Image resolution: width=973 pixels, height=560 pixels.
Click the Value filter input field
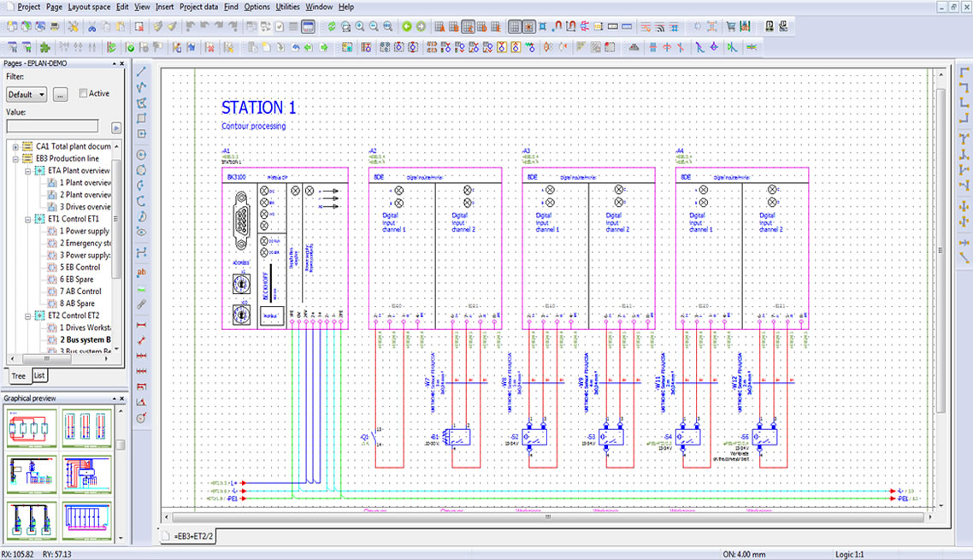pyautogui.click(x=52, y=126)
